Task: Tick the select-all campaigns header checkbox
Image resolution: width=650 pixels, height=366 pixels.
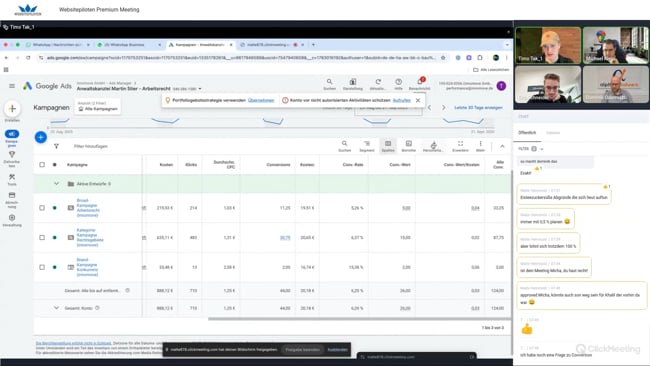Action: [x=42, y=165]
